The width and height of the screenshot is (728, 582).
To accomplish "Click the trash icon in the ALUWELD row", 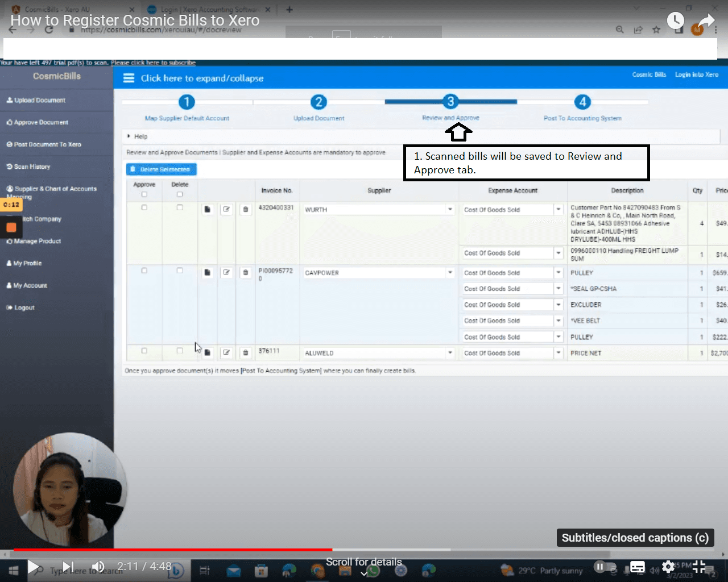I will pos(246,352).
